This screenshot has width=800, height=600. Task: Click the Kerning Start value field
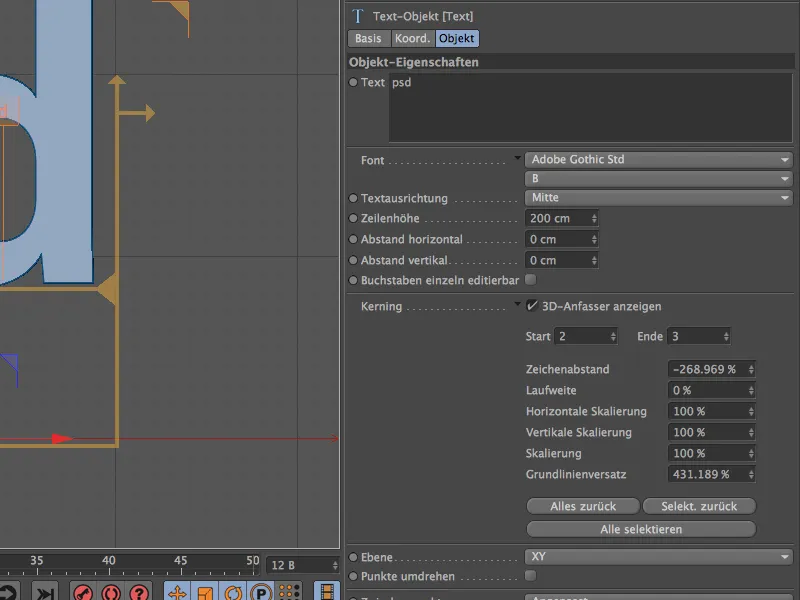586,336
